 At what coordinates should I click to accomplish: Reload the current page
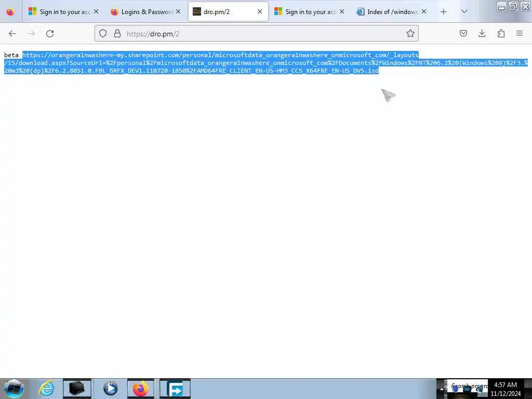(x=50, y=34)
